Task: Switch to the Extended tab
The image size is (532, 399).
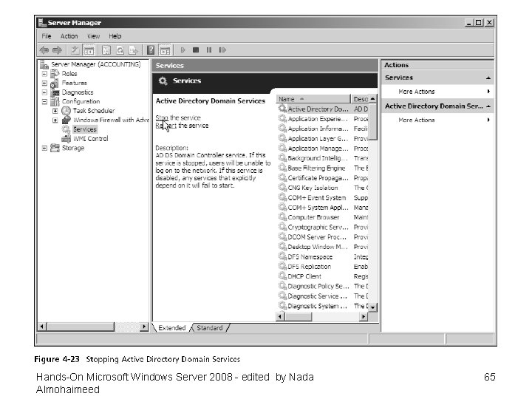Action: pyautogui.click(x=172, y=328)
